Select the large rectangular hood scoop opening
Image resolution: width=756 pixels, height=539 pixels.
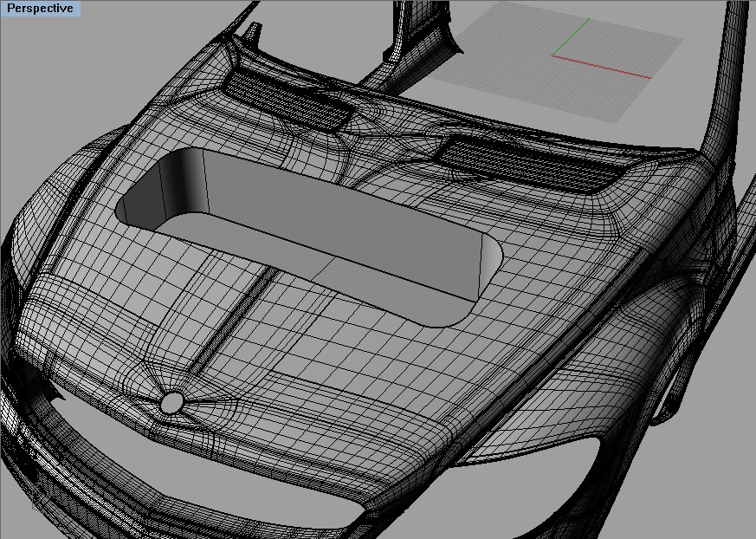click(x=309, y=237)
